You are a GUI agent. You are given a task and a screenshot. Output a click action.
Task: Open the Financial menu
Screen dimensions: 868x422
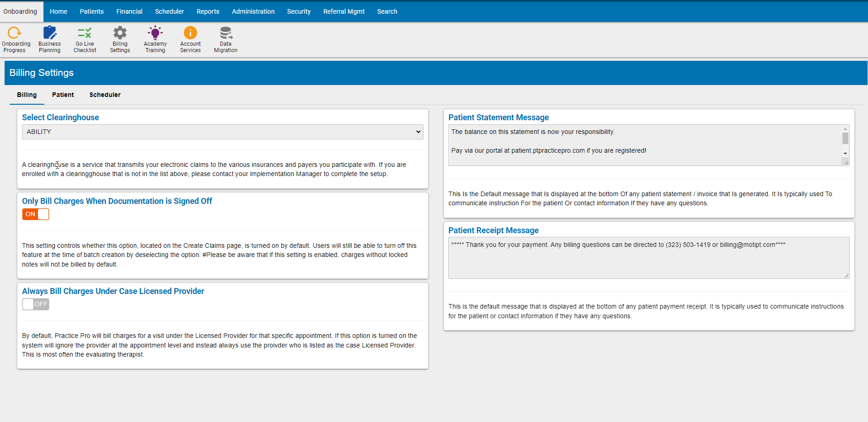[x=129, y=11]
